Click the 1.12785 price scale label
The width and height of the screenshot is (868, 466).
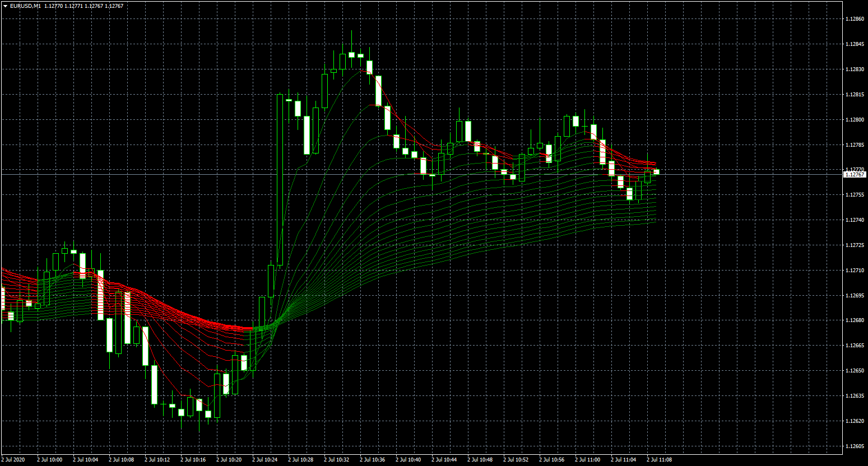point(854,145)
